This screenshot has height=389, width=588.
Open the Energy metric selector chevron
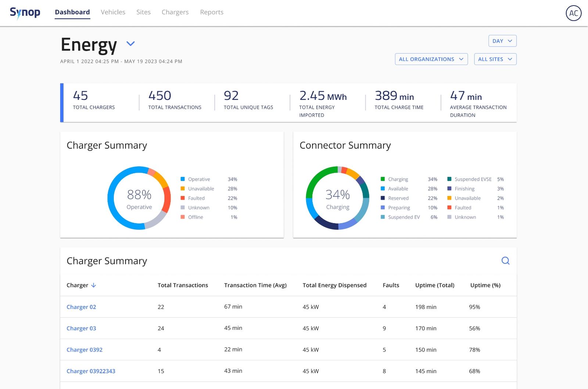coord(130,44)
